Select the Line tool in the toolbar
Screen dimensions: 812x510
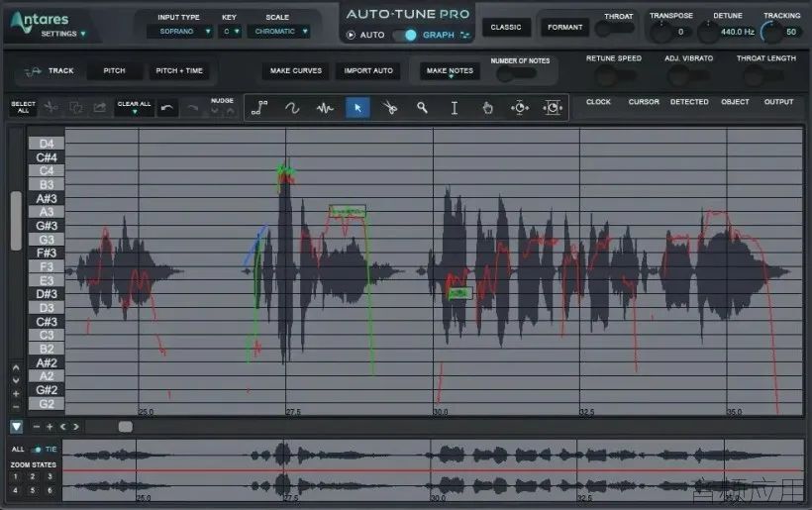tap(259, 108)
